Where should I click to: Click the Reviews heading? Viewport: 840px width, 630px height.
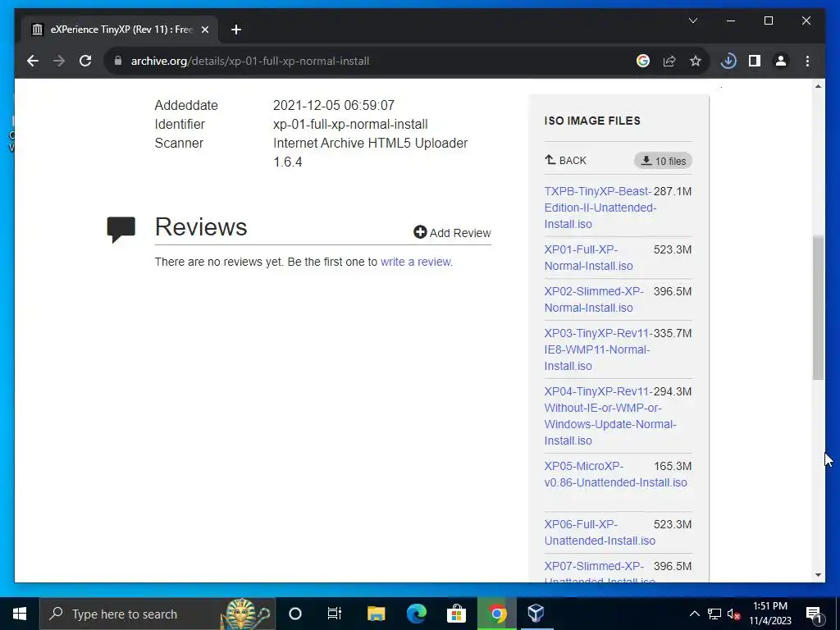click(201, 226)
